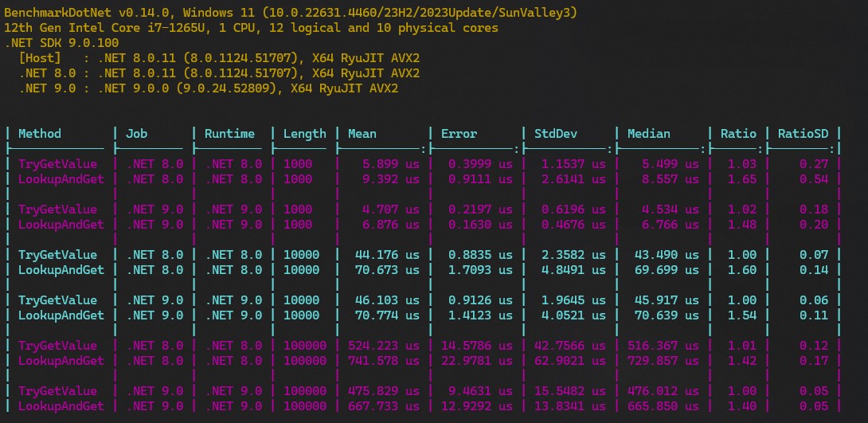Screen dimensions: 868x423
Task: Click mean value 6.876 us
Action: pyautogui.click(x=391, y=224)
